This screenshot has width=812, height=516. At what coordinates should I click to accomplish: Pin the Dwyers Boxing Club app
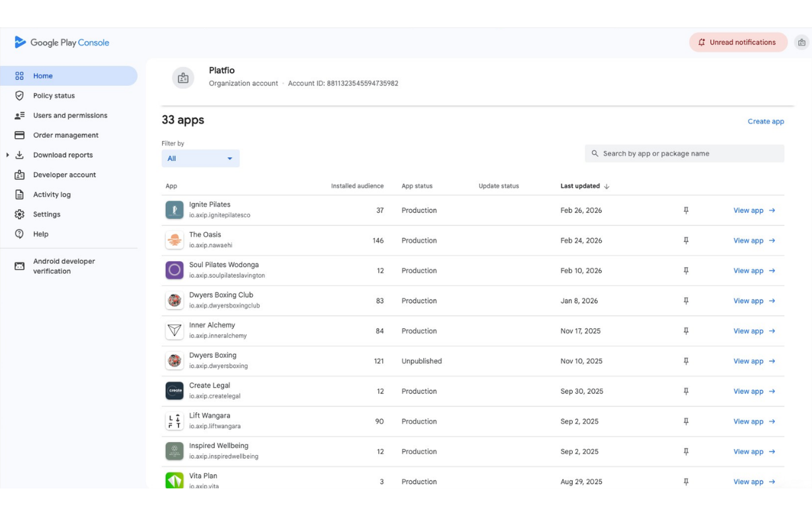(686, 300)
